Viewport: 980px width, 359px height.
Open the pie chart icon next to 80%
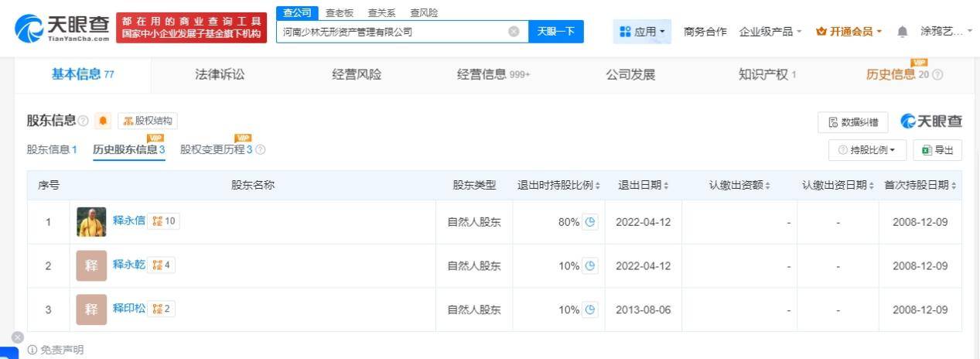click(590, 222)
